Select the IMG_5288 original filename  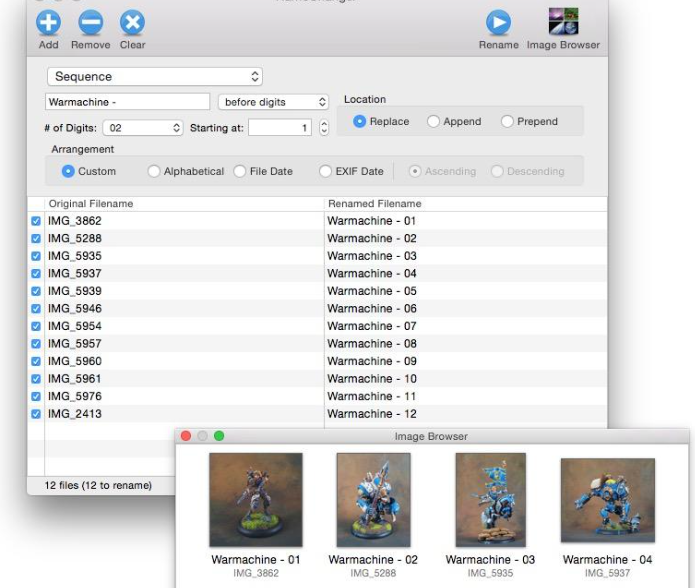tap(75, 238)
